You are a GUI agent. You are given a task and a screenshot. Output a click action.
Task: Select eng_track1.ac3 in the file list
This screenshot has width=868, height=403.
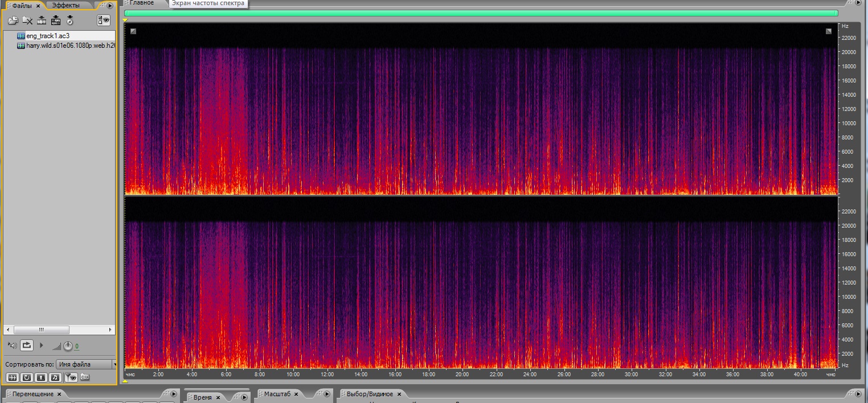pos(48,36)
